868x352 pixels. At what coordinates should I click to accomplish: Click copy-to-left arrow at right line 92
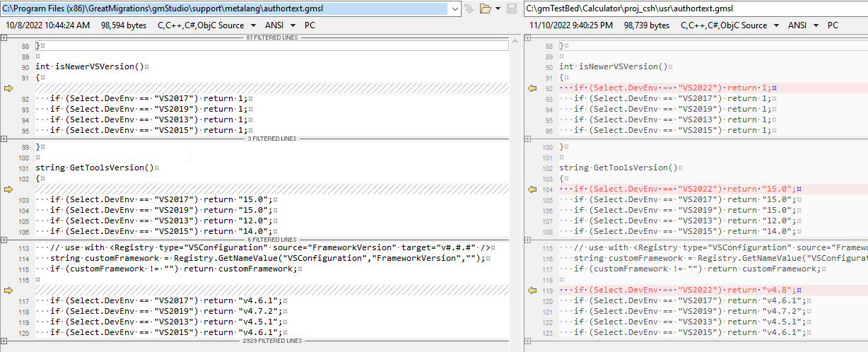(532, 88)
